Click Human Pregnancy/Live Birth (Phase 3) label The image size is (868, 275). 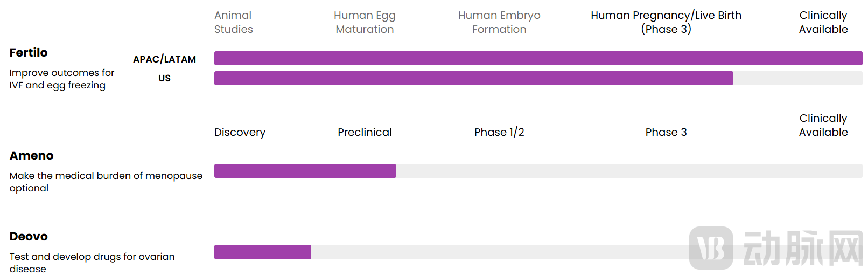tap(666, 22)
